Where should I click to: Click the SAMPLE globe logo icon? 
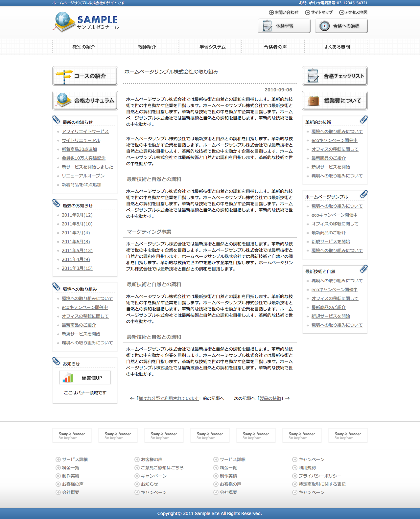pyautogui.click(x=63, y=22)
